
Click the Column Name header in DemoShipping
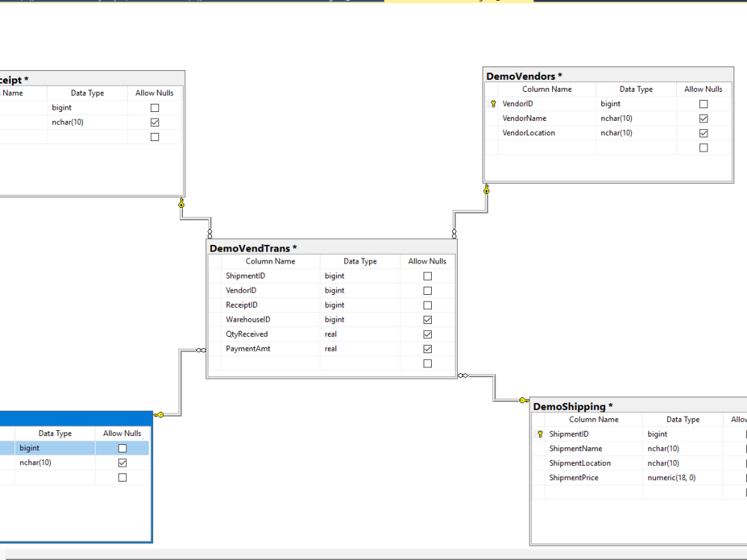coord(594,419)
